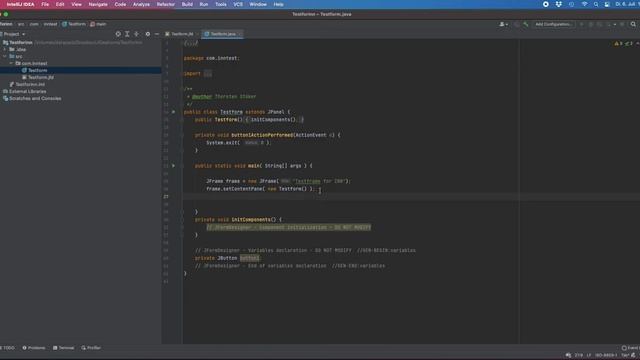Click the main method breadcrumb
The width and height of the screenshot is (640, 360).
click(x=98, y=24)
